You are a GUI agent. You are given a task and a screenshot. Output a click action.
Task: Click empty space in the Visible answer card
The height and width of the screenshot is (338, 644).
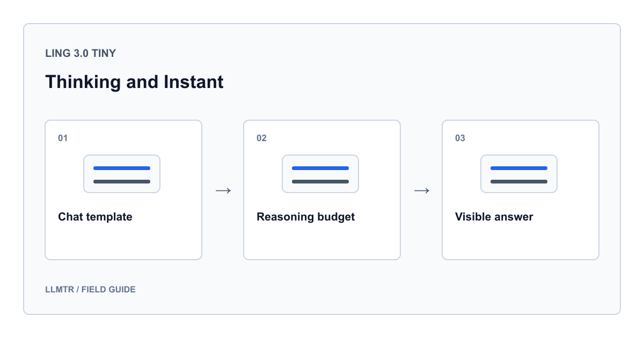521,241
